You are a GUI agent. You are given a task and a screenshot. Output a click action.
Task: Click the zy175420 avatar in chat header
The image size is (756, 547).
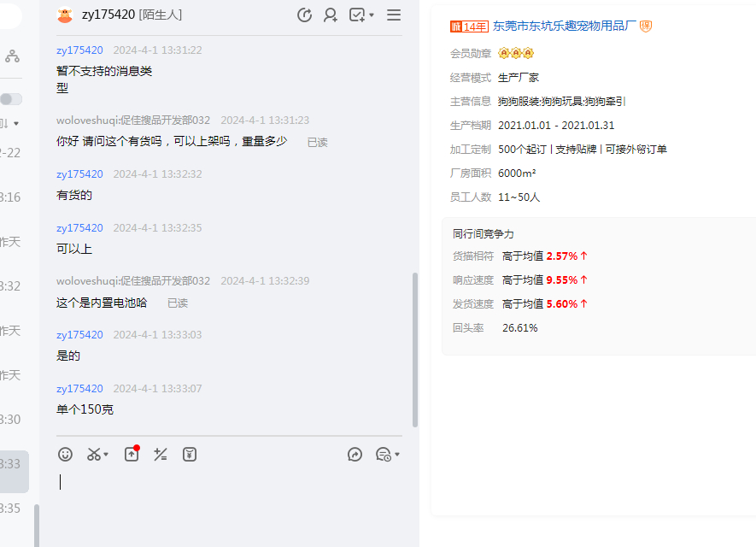[x=65, y=15]
